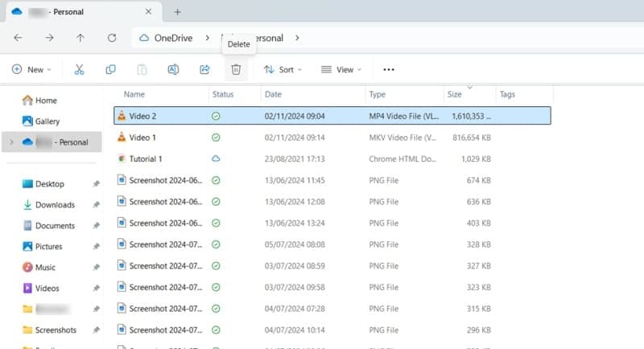Screen dimensions: 644x349
Task: Click the Copy icon in toolbar
Action: tap(110, 70)
